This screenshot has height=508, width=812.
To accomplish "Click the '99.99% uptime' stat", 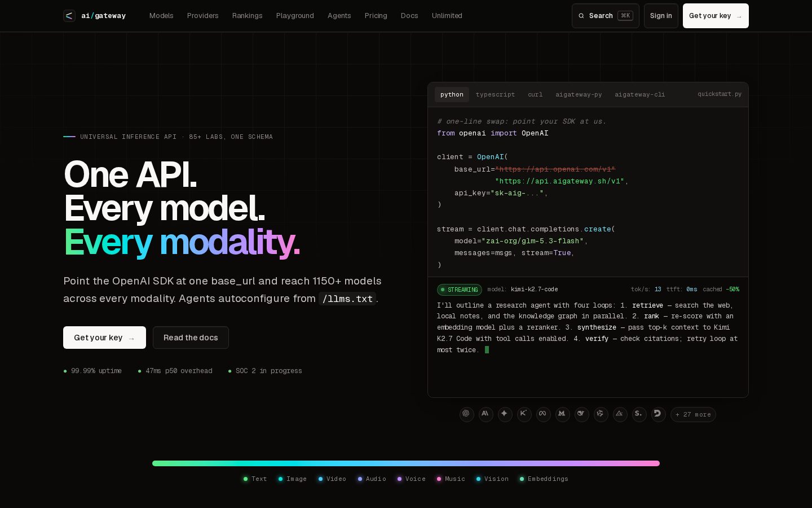I will click(x=92, y=371).
